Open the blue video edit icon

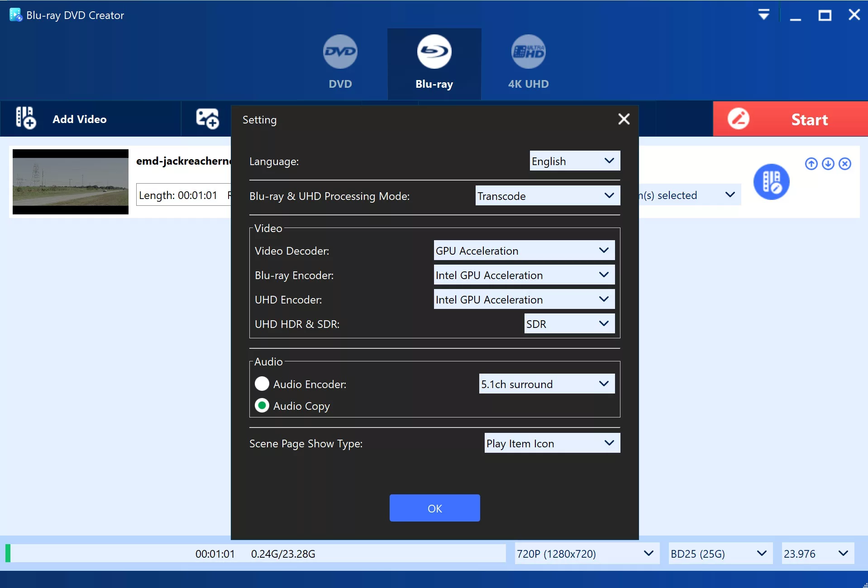click(x=771, y=182)
